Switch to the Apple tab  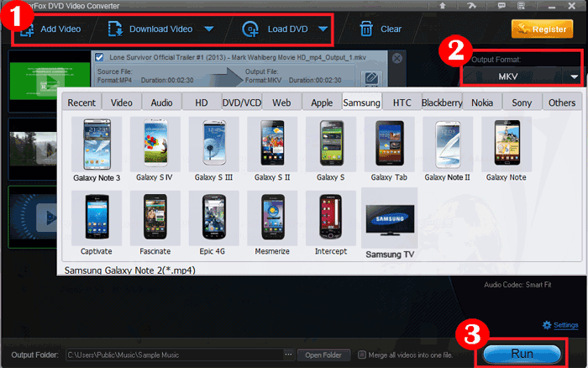tap(322, 103)
